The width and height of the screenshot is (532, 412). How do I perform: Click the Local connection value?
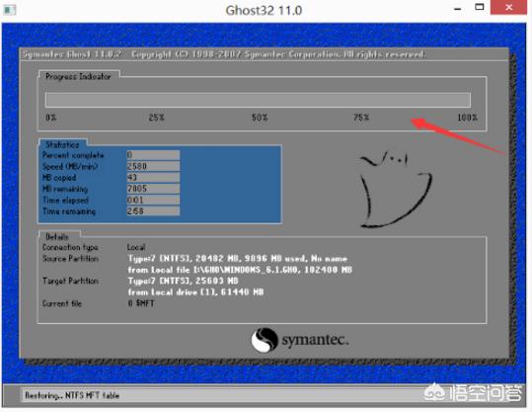136,247
